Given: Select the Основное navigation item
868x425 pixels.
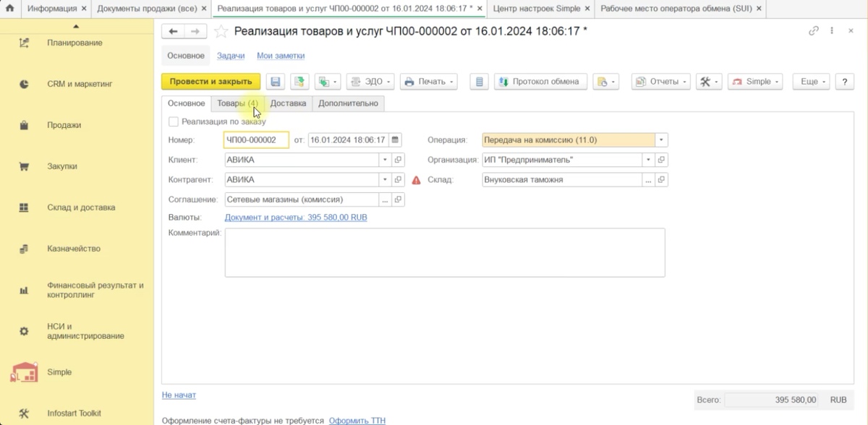Looking at the screenshot, I should click(x=186, y=56).
